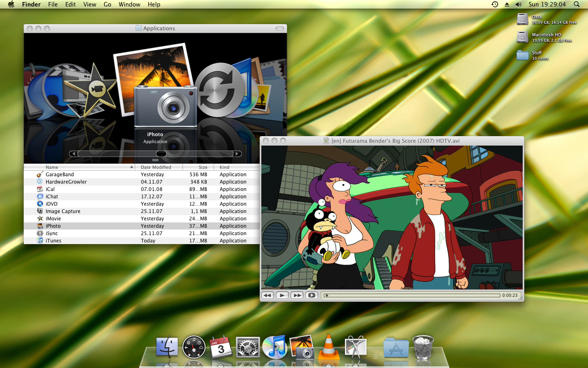Screen dimensions: 588x368
Task: Open the Window menu
Action: (x=129, y=4)
